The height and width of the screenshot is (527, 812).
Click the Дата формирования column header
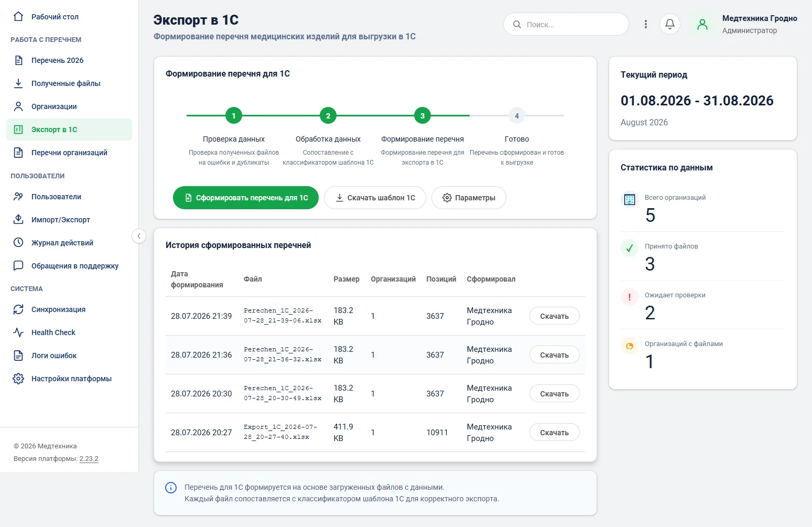pyautogui.click(x=197, y=279)
